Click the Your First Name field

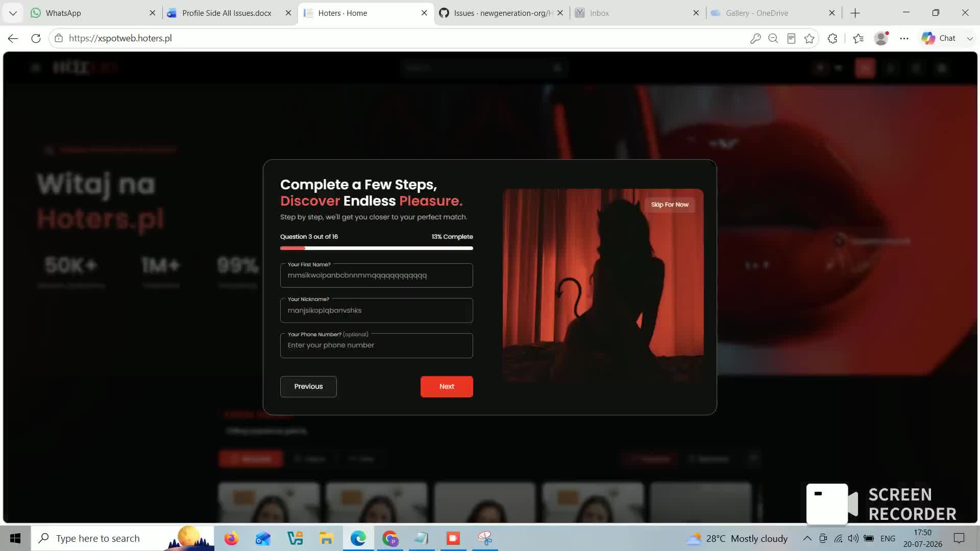click(377, 275)
